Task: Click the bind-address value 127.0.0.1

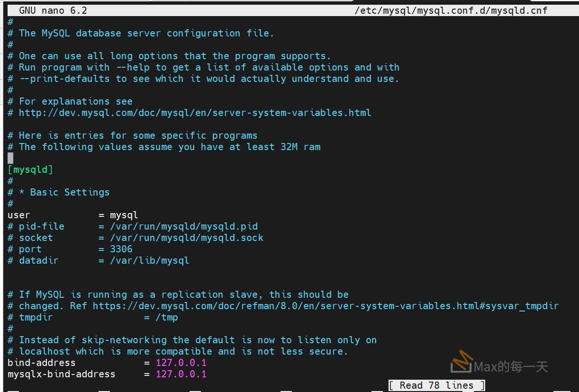Action: [x=181, y=363]
